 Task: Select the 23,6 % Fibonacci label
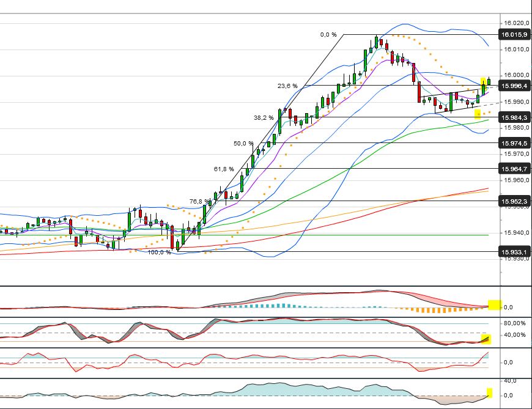tap(287, 86)
